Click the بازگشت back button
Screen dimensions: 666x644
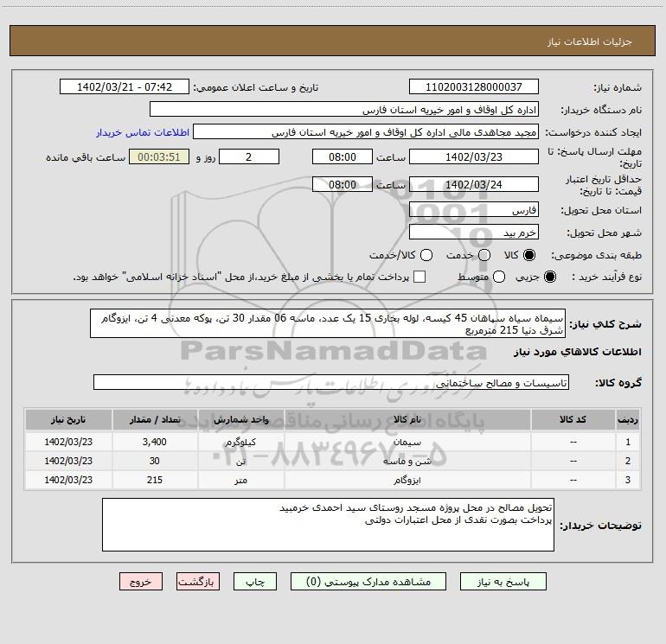198,582
